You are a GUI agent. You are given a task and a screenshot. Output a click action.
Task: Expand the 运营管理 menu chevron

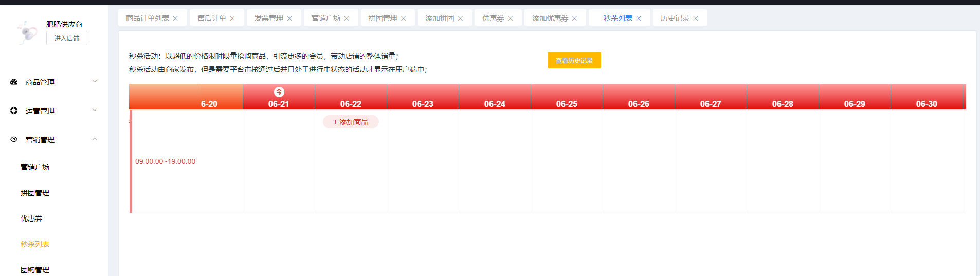click(95, 111)
